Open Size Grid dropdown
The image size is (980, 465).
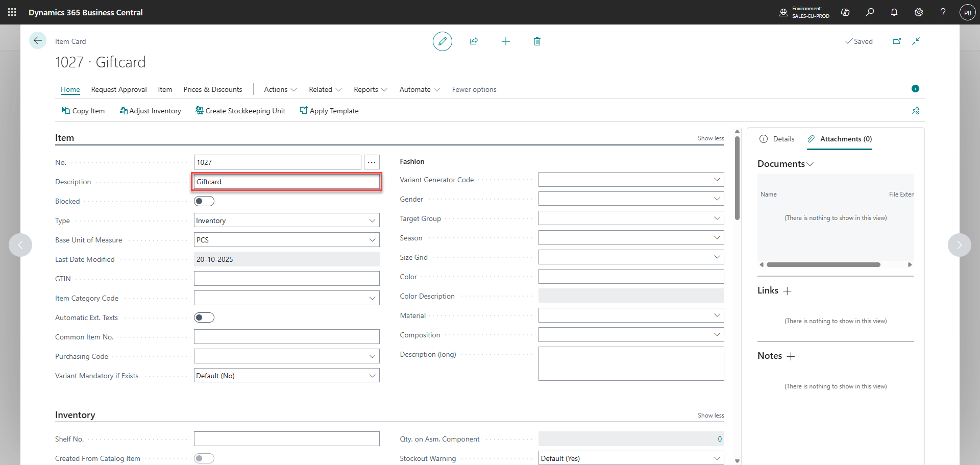click(717, 257)
